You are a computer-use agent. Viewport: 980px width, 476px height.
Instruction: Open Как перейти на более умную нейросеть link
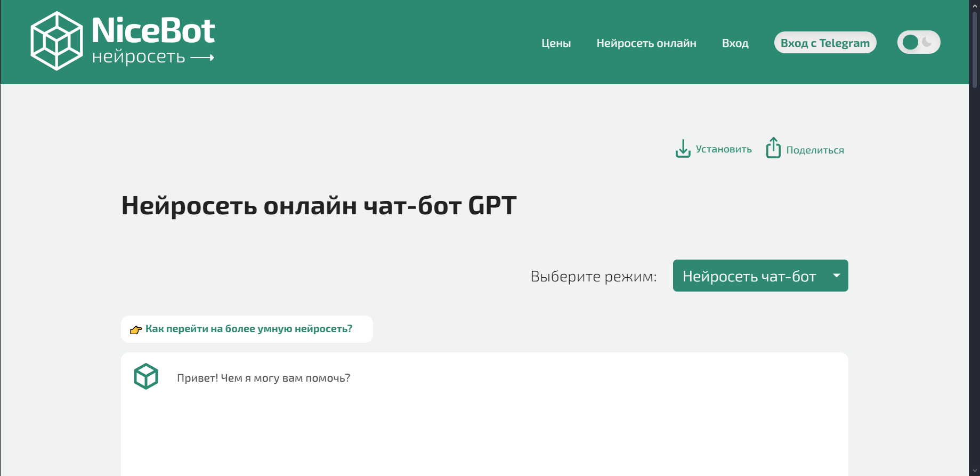click(249, 329)
